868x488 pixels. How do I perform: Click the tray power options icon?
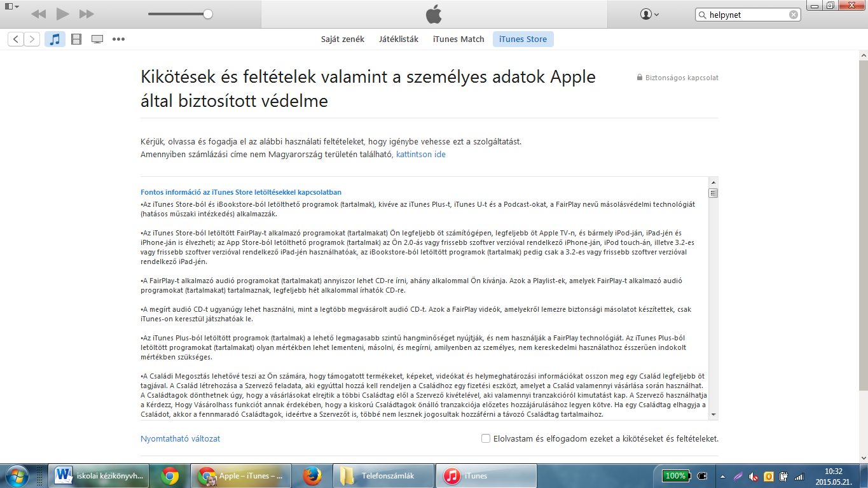[x=784, y=476]
